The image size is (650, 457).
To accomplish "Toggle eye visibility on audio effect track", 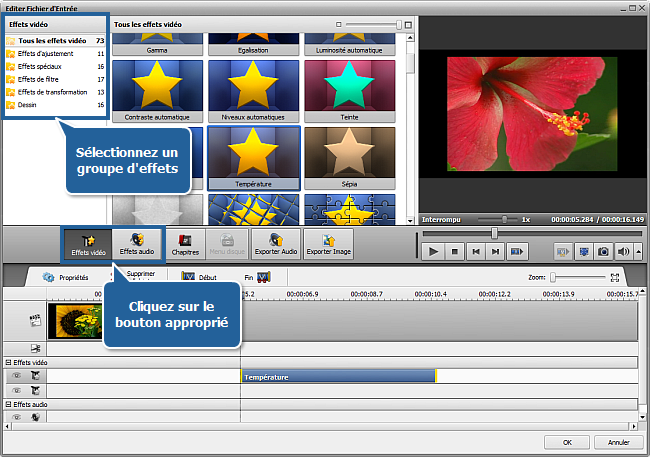I will pyautogui.click(x=16, y=416).
